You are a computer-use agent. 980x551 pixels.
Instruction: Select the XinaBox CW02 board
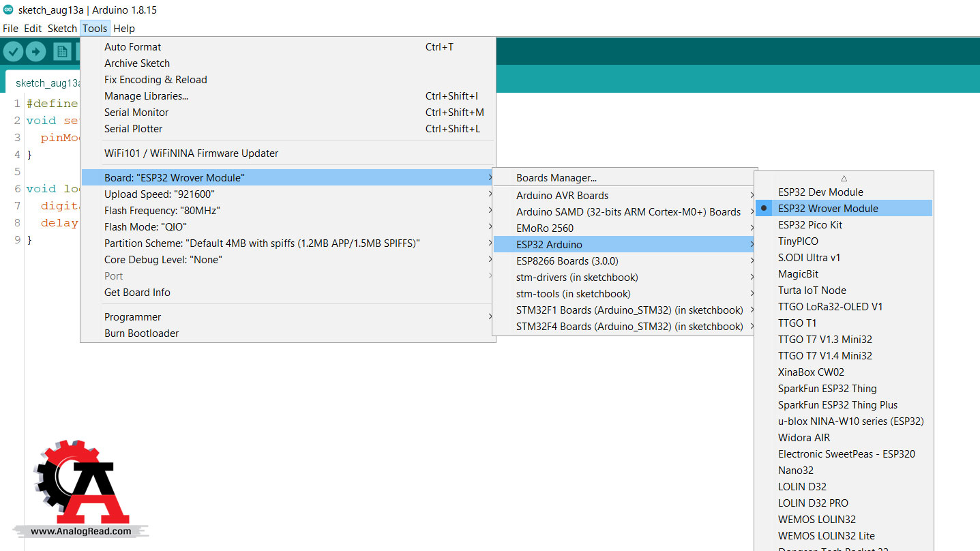(844, 372)
